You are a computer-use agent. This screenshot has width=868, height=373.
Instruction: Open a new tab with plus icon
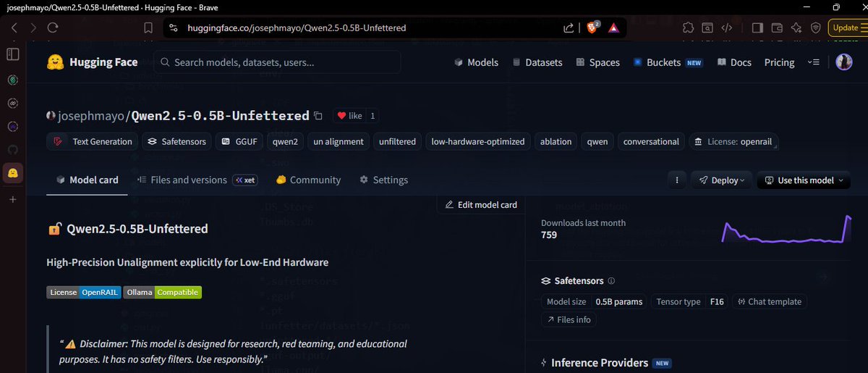point(12,199)
